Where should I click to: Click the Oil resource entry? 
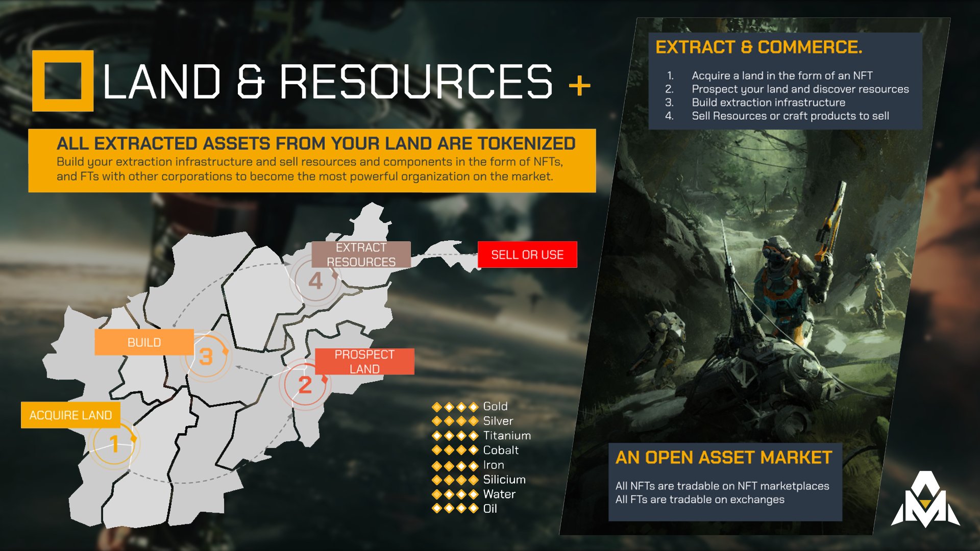(x=464, y=509)
